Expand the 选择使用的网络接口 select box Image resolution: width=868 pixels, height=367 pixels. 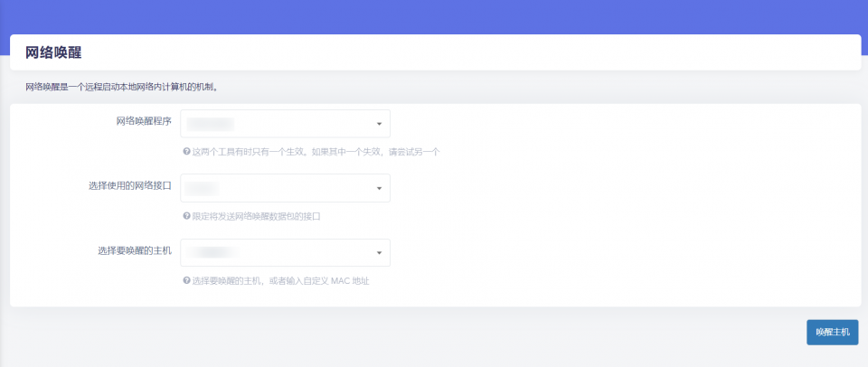click(x=285, y=188)
